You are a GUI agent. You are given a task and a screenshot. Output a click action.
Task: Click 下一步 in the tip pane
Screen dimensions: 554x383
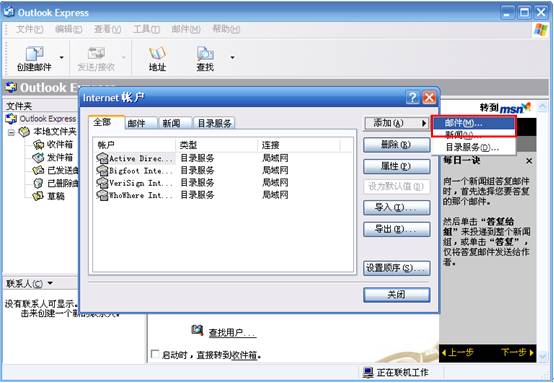click(x=517, y=352)
